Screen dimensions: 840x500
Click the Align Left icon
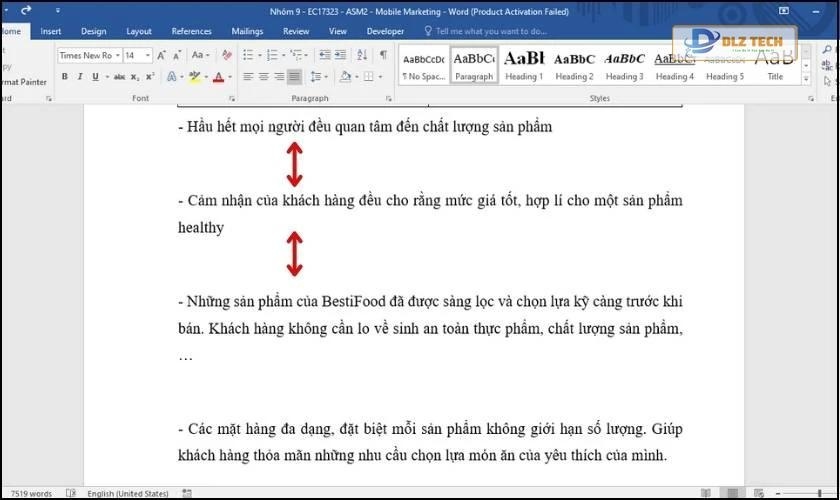[x=247, y=77]
